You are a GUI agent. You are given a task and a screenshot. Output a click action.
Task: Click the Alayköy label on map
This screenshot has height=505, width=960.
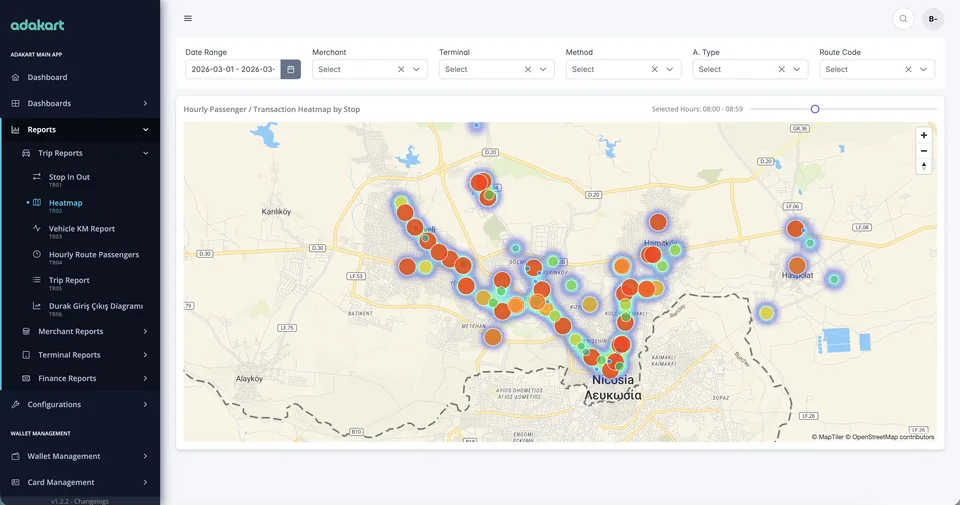point(249,379)
